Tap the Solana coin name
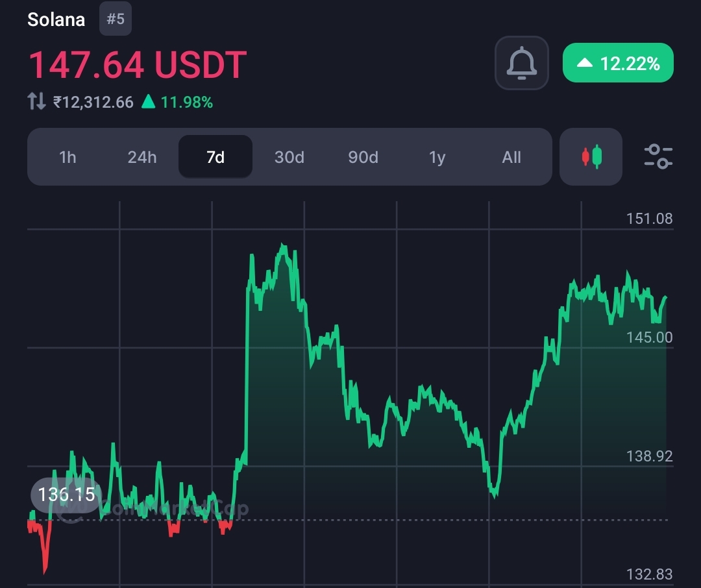 [56, 19]
